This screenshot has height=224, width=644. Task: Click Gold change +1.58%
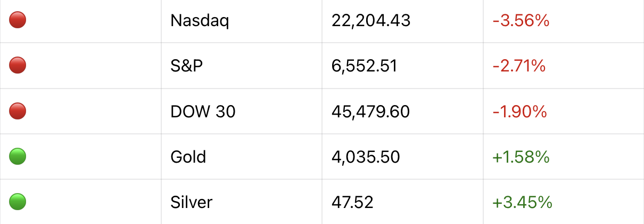[x=521, y=157]
